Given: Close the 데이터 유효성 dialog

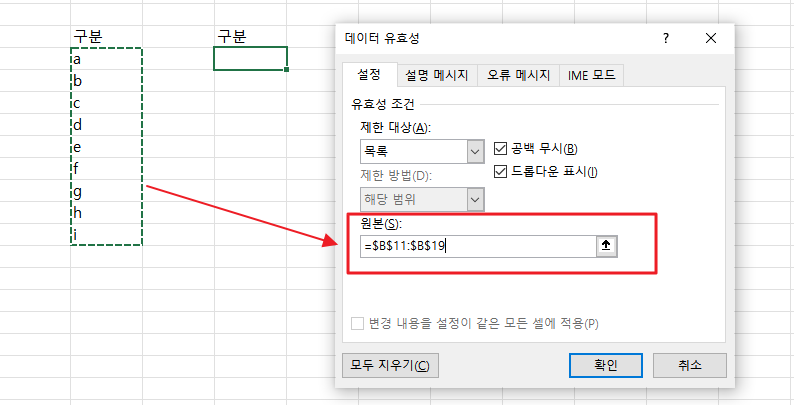Looking at the screenshot, I should [711, 38].
